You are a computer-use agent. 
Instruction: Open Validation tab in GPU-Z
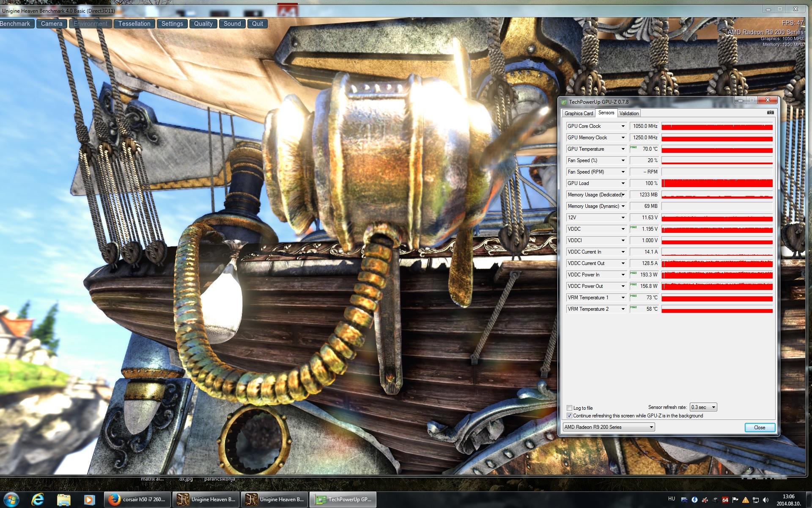click(x=629, y=113)
